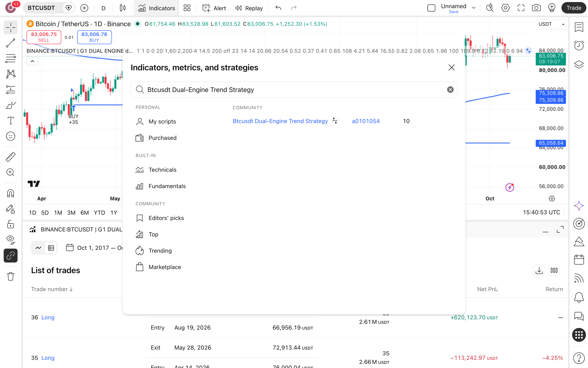Click the 83,006.76 BUY button
This screenshot has width=588, height=368.
pyautogui.click(x=94, y=37)
